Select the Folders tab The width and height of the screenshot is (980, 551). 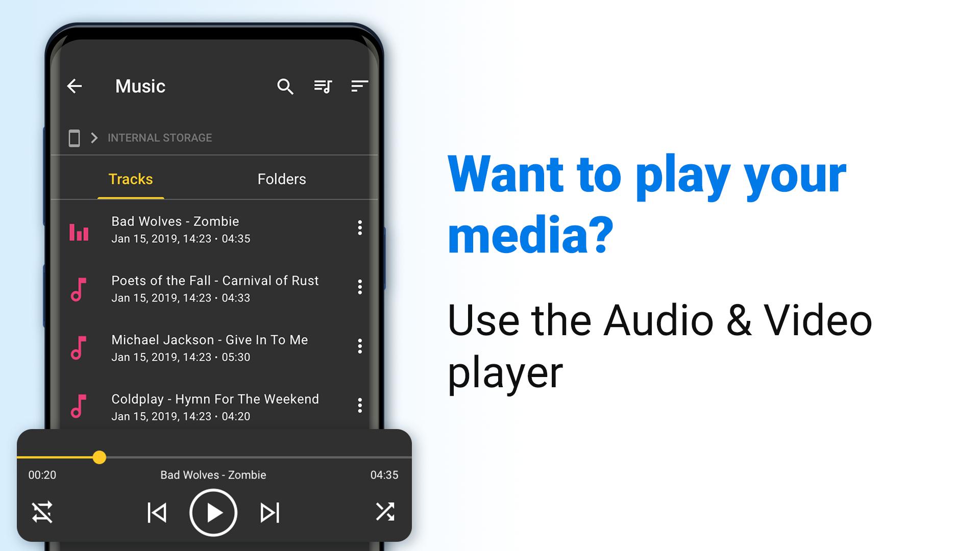[x=281, y=179]
